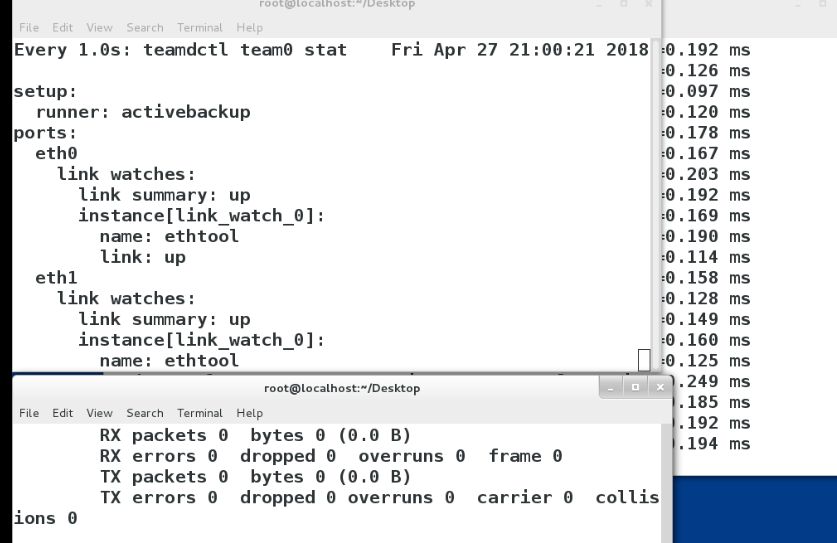
Task: Click '0.097 ms' in background window
Action: tap(707, 91)
